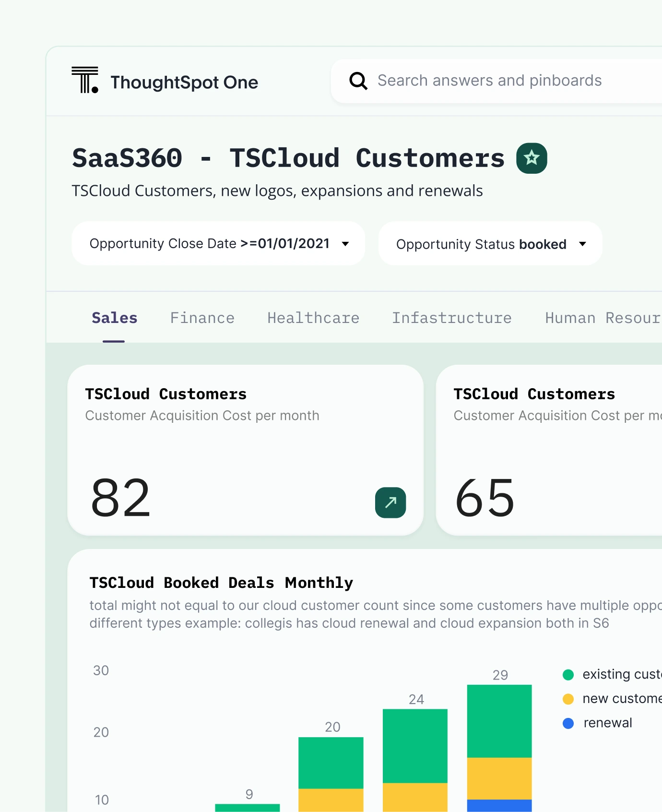Switch to the Healthcare tab
662x812 pixels.
tap(313, 318)
